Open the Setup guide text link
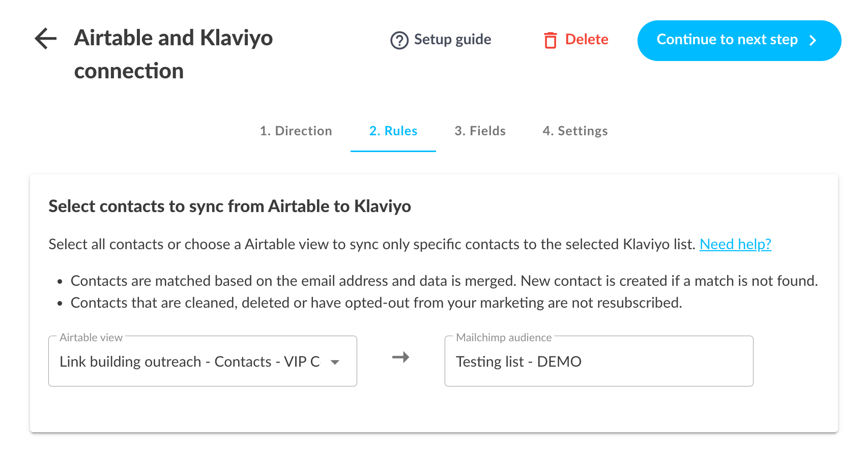This screenshot has width=868, height=476. (452, 40)
